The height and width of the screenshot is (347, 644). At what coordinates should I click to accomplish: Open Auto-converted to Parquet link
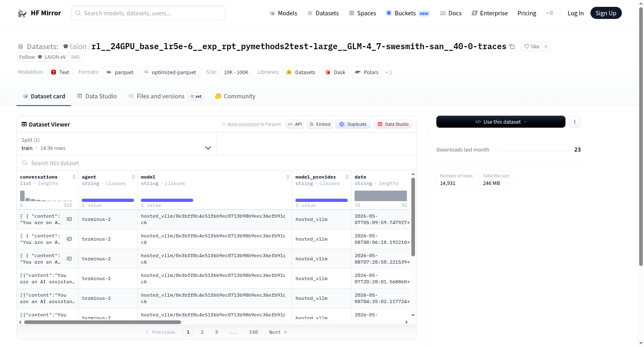pos(243,124)
